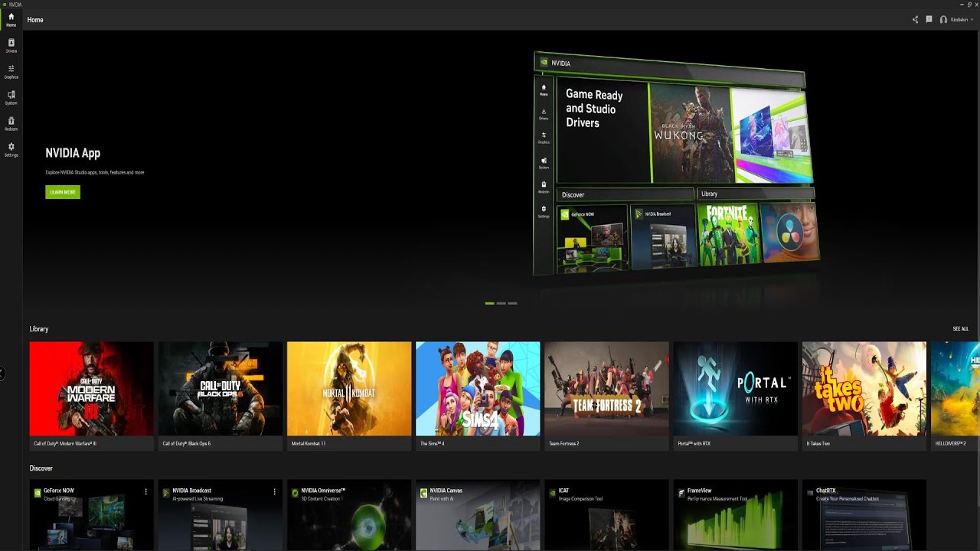Viewport: 980px width, 551px height.
Task: Open the GeForce NOW three-dot menu
Action: (x=145, y=492)
